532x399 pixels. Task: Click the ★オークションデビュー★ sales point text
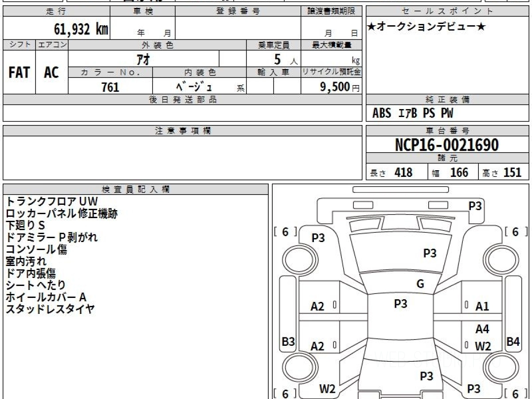pyautogui.click(x=426, y=27)
